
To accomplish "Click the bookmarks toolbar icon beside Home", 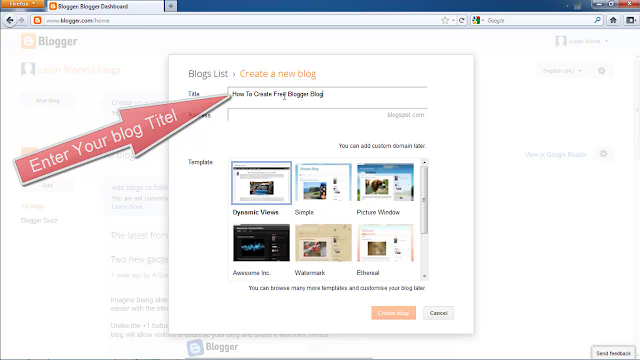I will click(631, 20).
